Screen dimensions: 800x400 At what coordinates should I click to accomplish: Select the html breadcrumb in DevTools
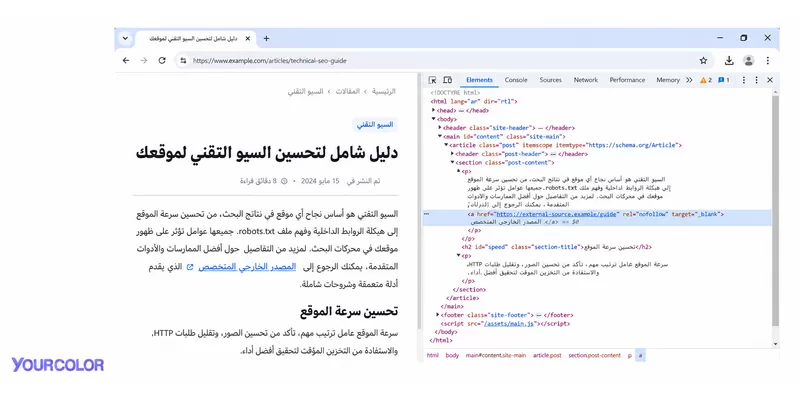(433, 356)
